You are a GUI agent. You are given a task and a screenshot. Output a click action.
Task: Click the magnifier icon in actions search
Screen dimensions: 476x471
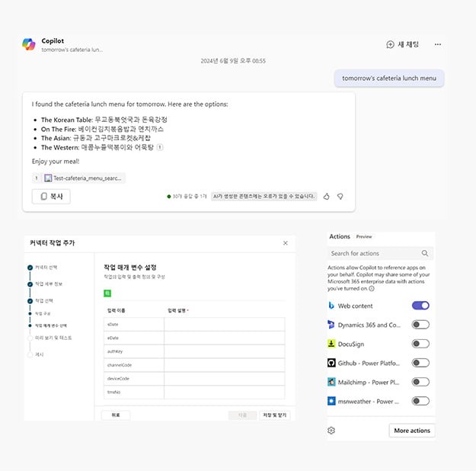[x=425, y=254]
